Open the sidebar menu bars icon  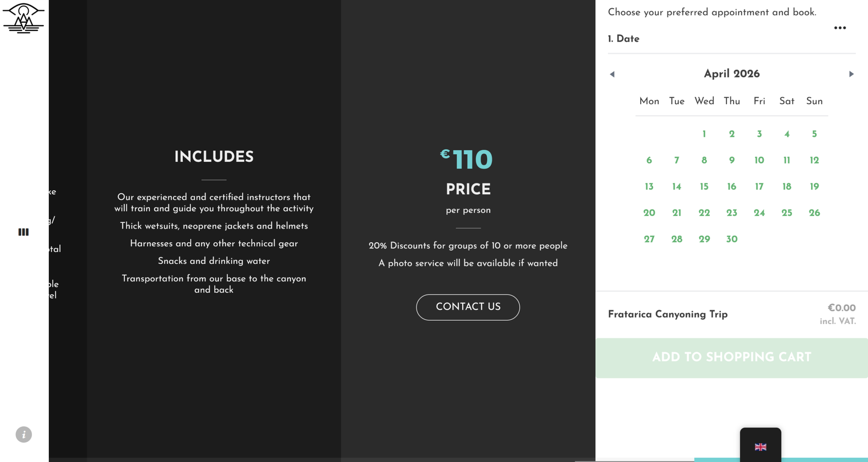(23, 232)
